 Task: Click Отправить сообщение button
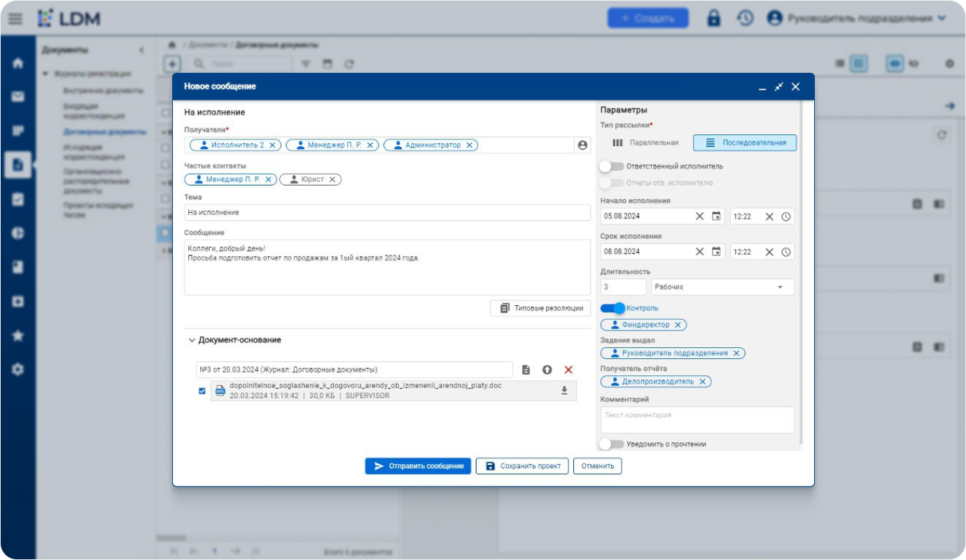tap(418, 466)
